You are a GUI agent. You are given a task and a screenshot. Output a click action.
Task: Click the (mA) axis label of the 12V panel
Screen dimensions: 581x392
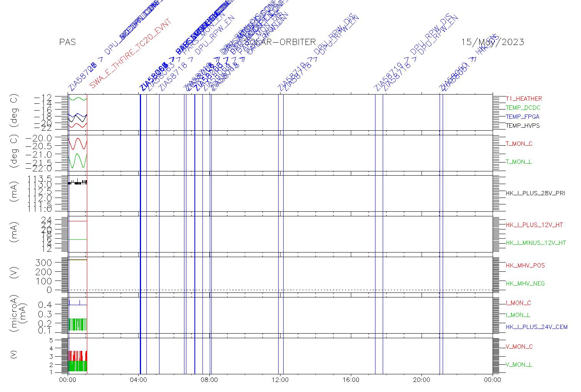pos(15,232)
